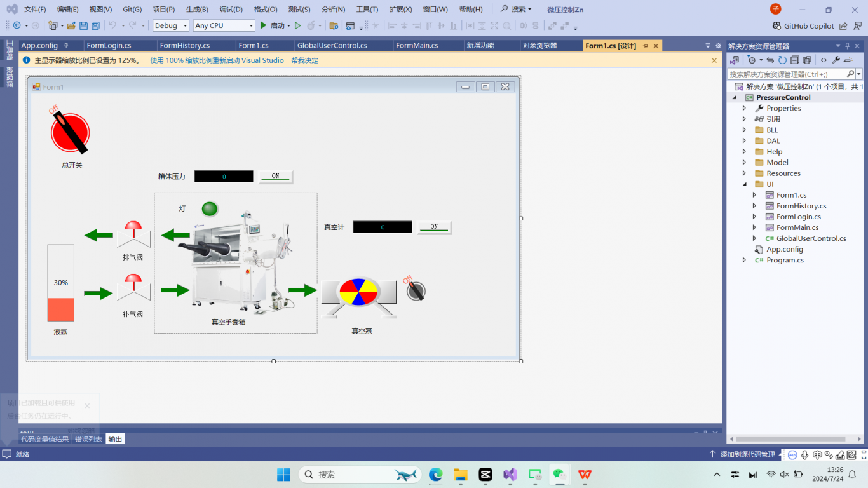This screenshot has height=488, width=868.
Task: Click the pending changes filter clock icon
Action: tap(752, 60)
